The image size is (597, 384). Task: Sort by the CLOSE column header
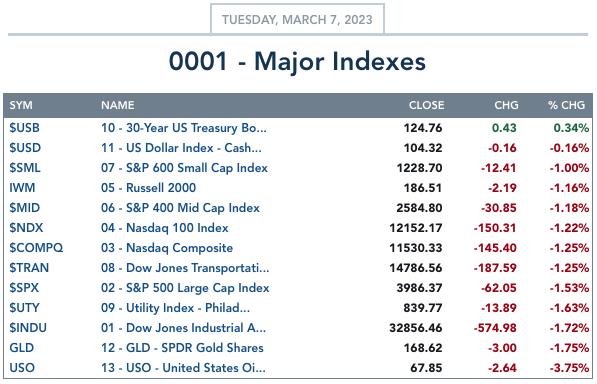pyautogui.click(x=426, y=105)
